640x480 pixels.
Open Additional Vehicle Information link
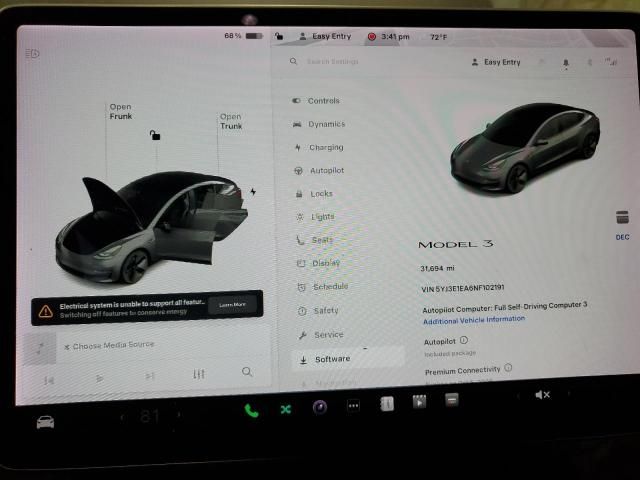(473, 319)
